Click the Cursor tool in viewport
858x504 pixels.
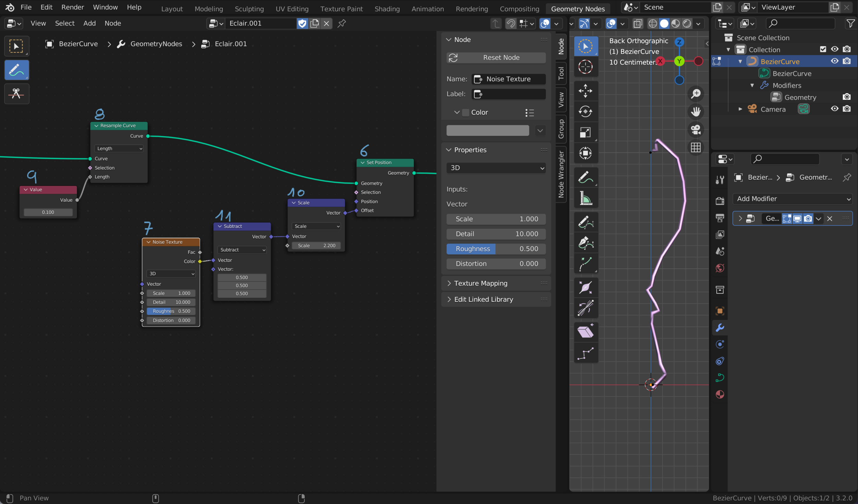(585, 67)
